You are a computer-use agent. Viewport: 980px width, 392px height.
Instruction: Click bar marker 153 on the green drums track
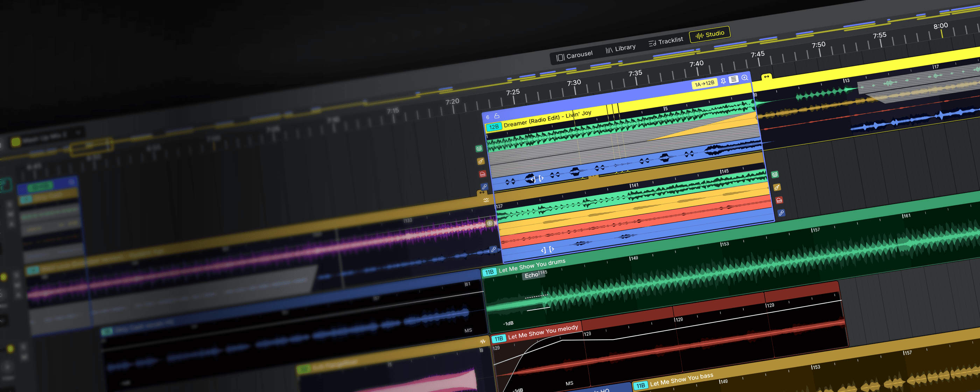724,244
